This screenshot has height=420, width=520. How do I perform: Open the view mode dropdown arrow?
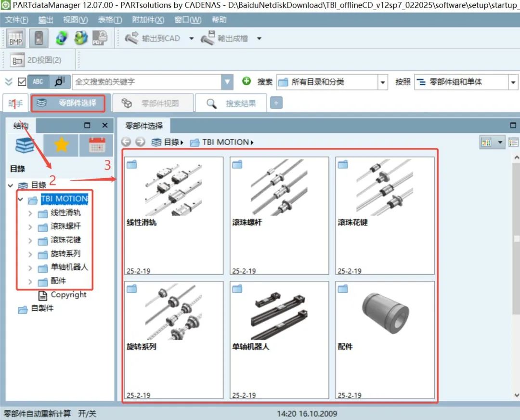[500, 143]
